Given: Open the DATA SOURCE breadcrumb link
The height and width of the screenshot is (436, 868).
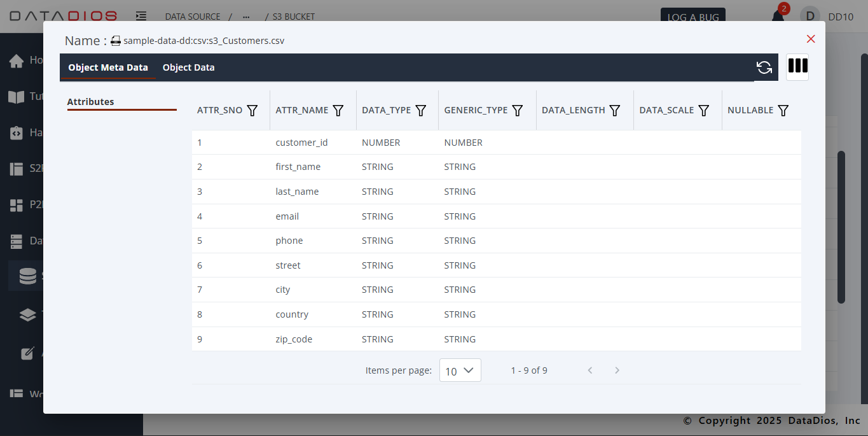Looking at the screenshot, I should [192, 17].
